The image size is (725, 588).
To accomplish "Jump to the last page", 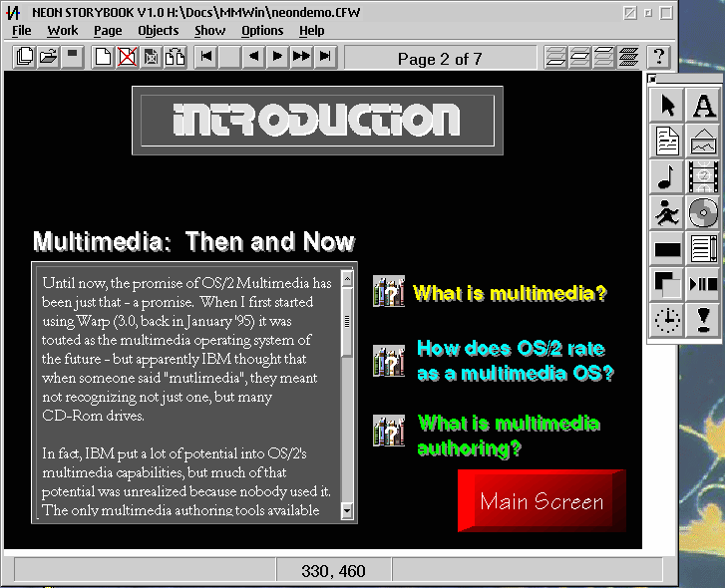I will click(325, 57).
